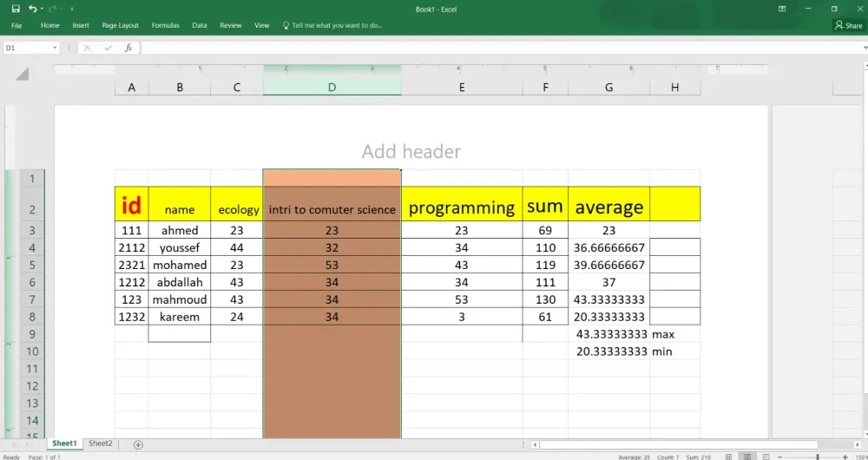The width and height of the screenshot is (868, 460).
Task: Open the File menu
Action: pos(16,25)
